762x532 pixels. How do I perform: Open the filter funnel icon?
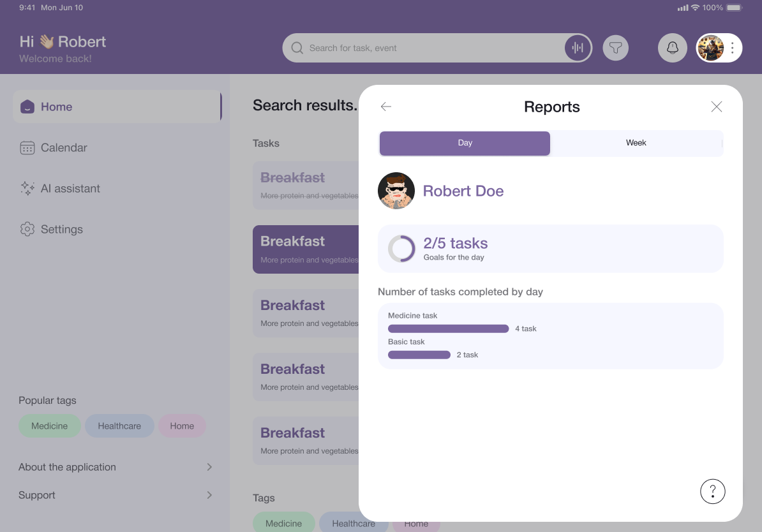615,48
